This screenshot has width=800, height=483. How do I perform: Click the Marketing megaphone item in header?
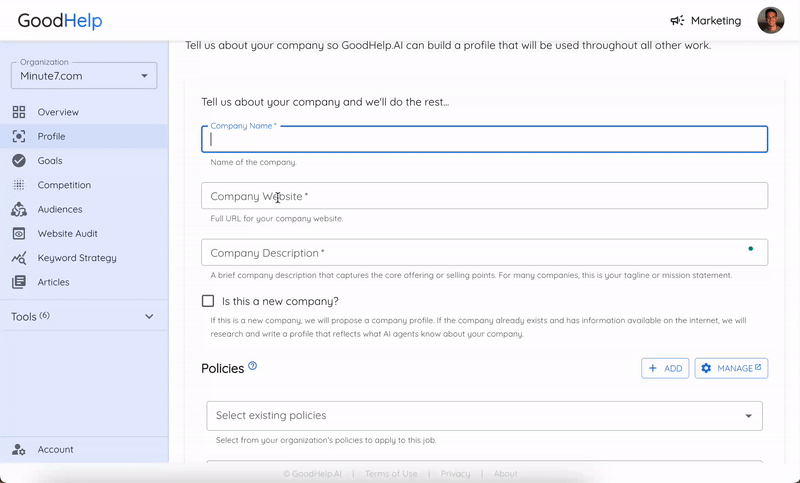click(706, 20)
